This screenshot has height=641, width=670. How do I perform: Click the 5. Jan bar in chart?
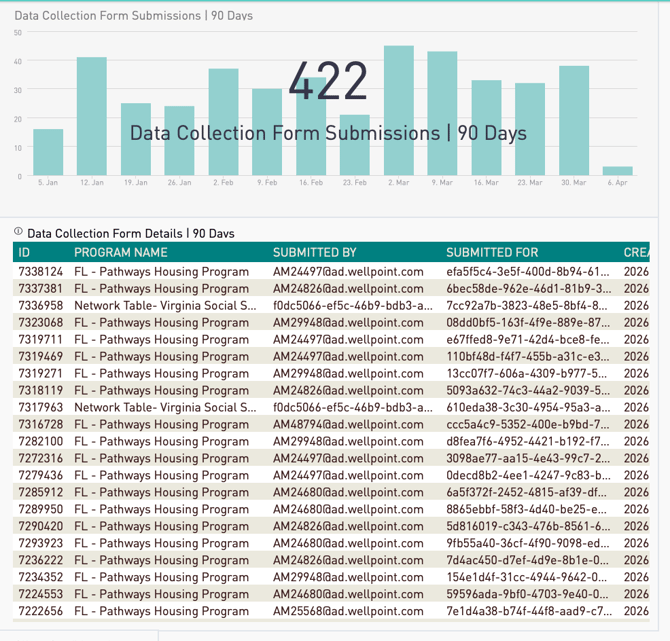coord(48,152)
